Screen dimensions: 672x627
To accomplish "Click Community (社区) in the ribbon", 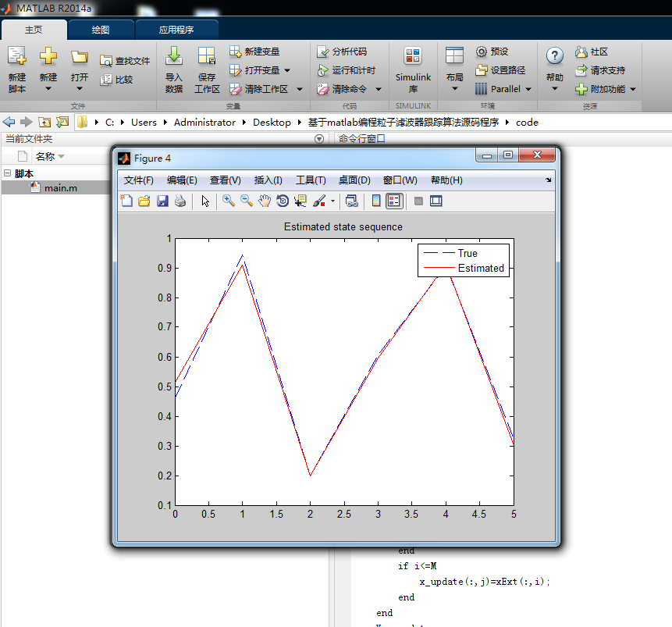I will coord(592,52).
